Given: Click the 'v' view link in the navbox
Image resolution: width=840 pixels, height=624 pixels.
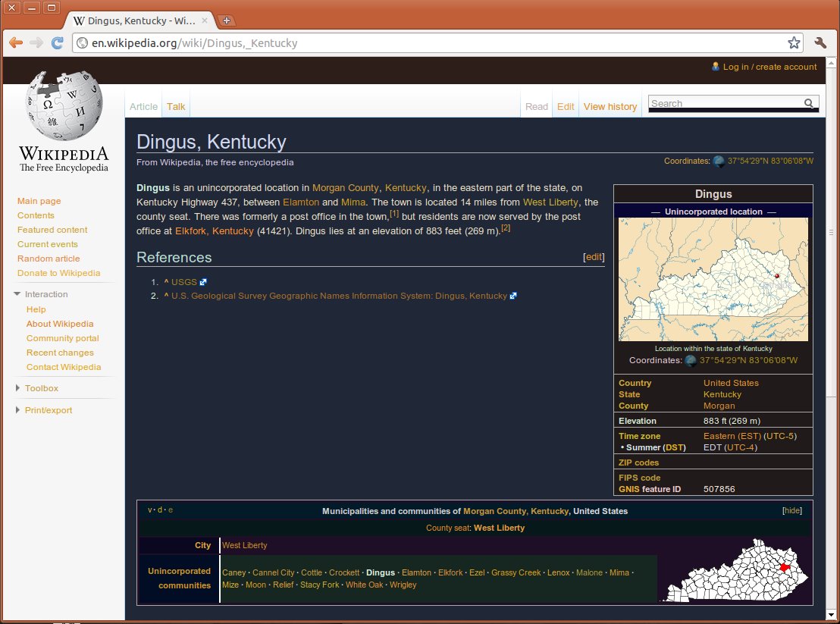Looking at the screenshot, I should click(x=150, y=510).
